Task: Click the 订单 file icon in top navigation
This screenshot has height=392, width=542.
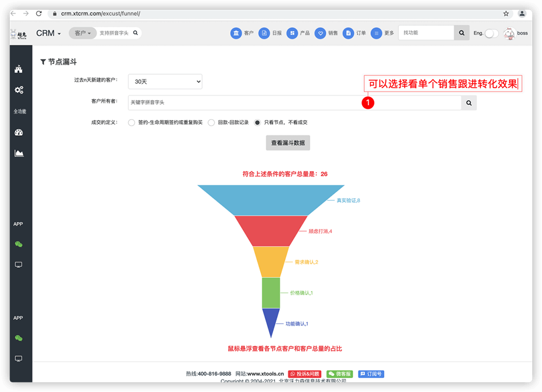Action: pyautogui.click(x=349, y=33)
